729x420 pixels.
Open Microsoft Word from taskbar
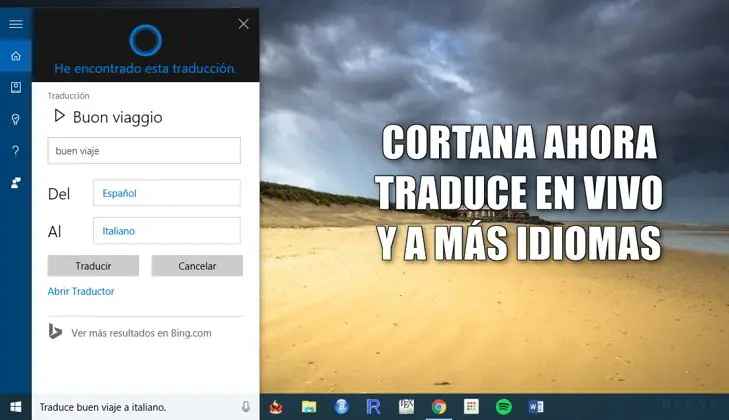536,407
